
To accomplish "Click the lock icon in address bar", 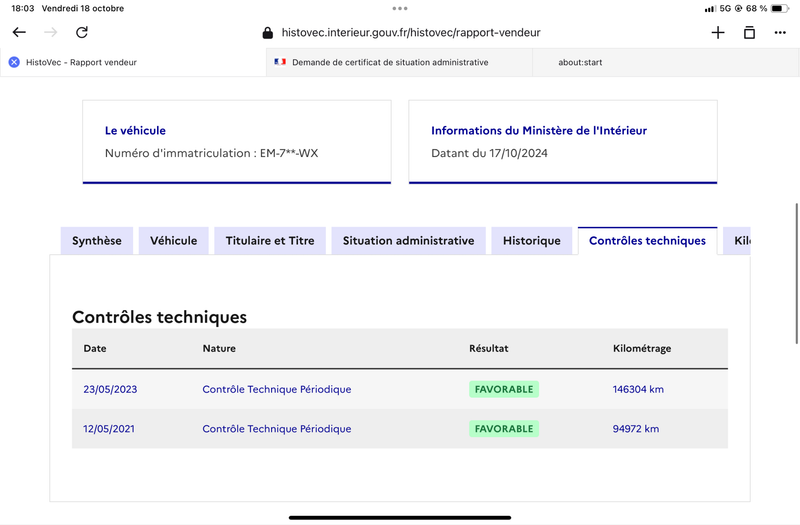I will (x=267, y=33).
